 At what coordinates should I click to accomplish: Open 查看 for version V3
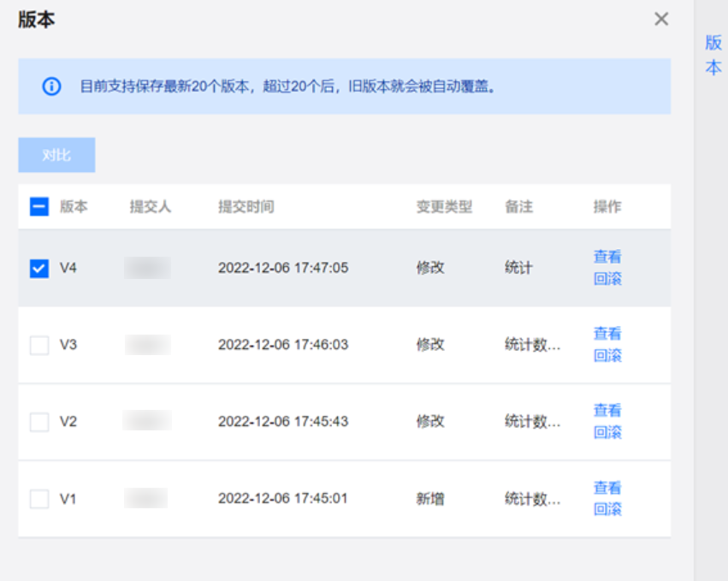[x=607, y=334]
